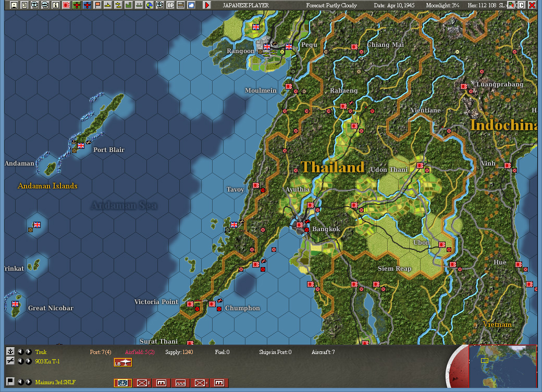
Task: Select Japanese flag unit at Ubon
Action: (442, 245)
